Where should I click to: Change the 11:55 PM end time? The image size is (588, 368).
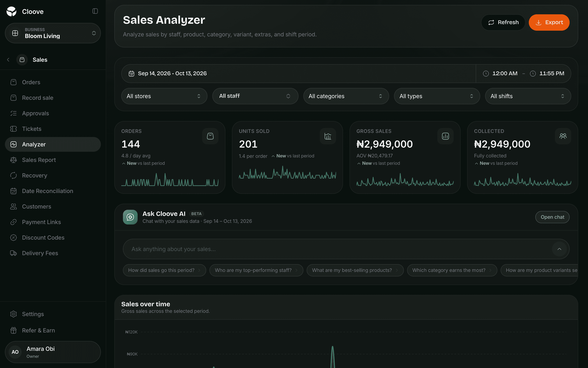pyautogui.click(x=552, y=74)
